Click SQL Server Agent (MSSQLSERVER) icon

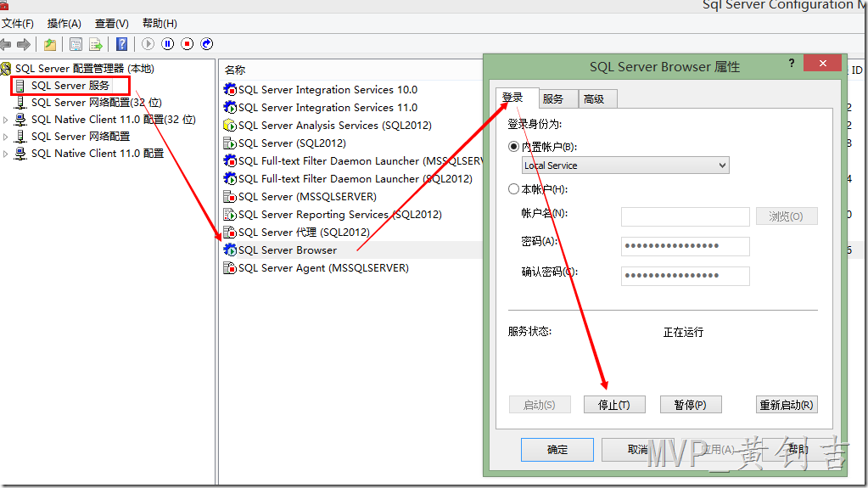click(x=230, y=267)
